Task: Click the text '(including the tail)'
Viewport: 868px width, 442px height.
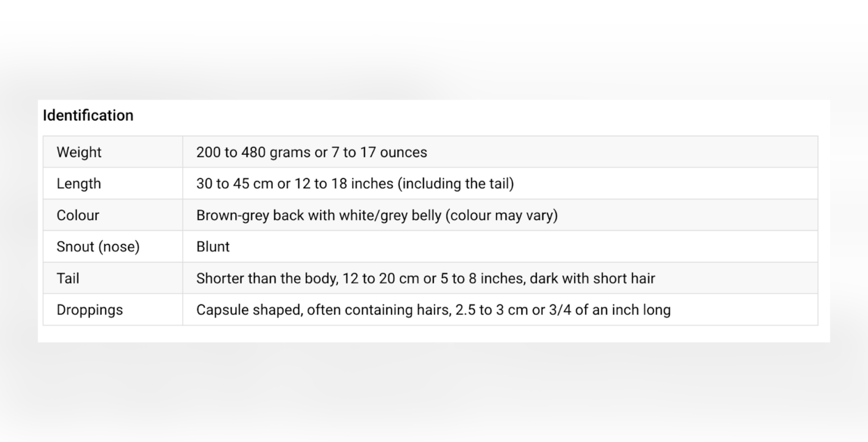Action: pos(456,184)
